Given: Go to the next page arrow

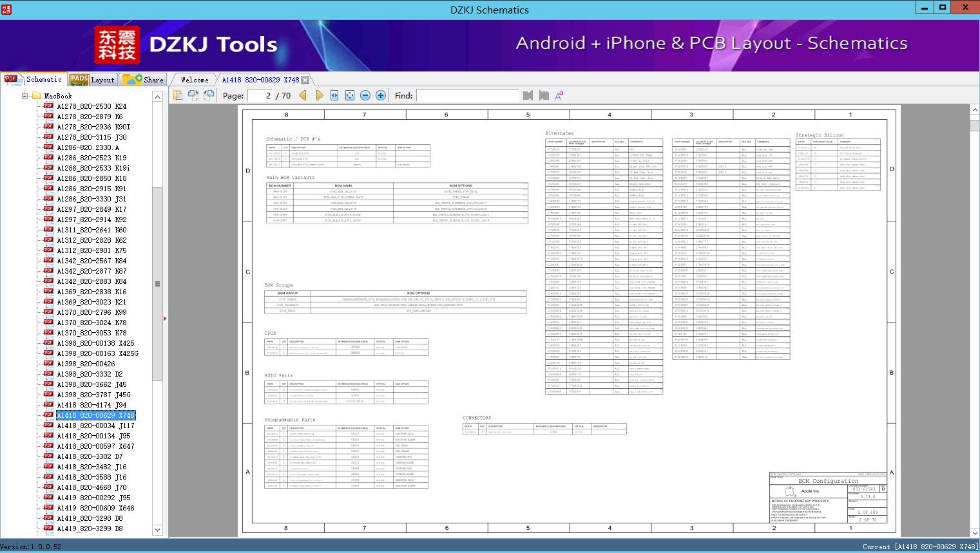Looking at the screenshot, I should (319, 95).
